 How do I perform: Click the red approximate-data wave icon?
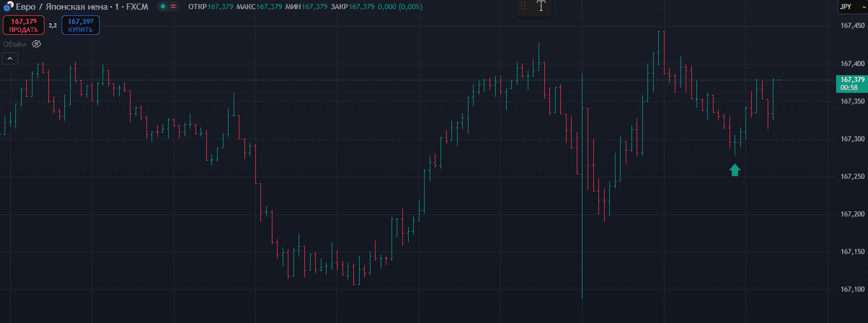tap(173, 6)
